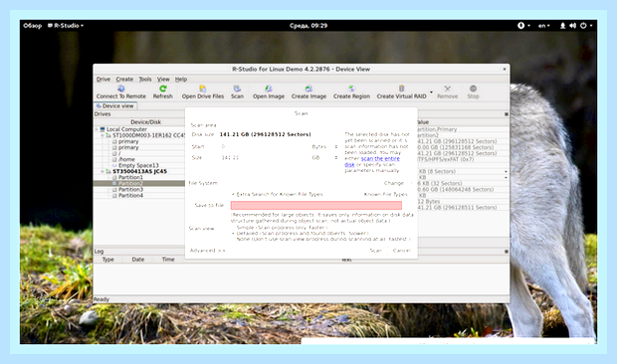The width and height of the screenshot is (617, 364).
Task: Click the Open Image toolbar icon
Action: 269,89
